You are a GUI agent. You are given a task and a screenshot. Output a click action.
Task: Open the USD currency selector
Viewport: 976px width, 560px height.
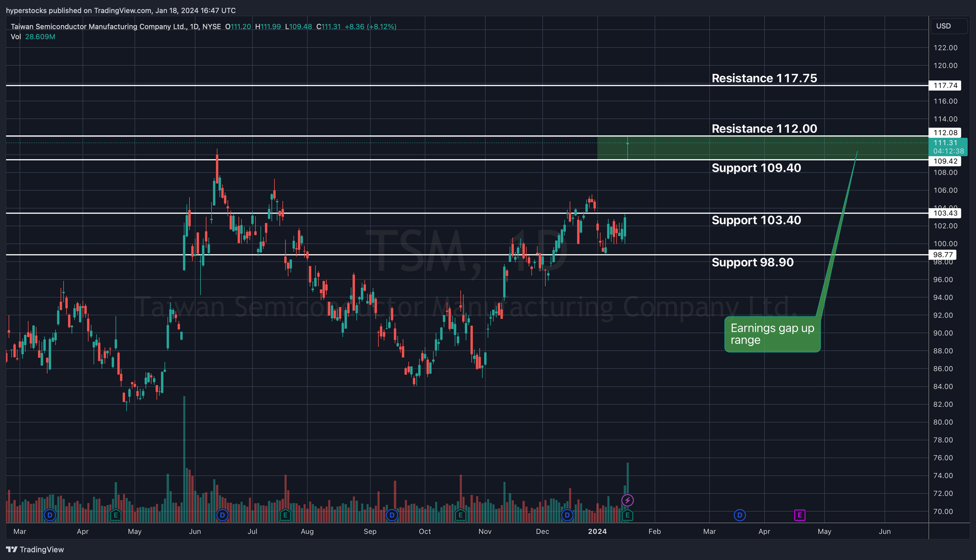click(948, 26)
